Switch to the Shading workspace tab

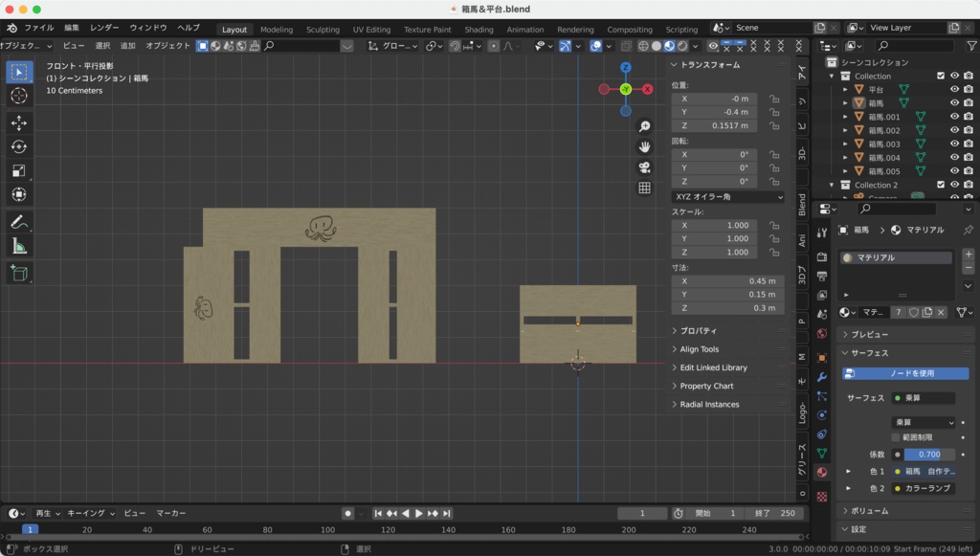(479, 30)
